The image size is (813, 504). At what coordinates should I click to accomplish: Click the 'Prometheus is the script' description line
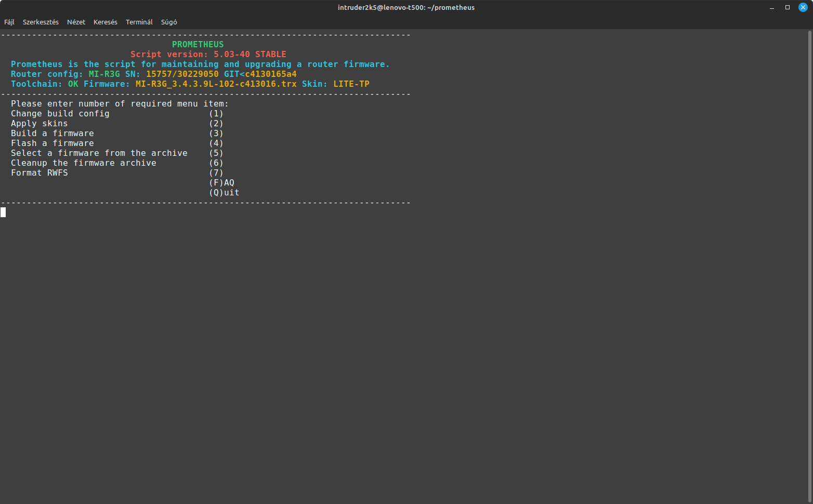(201, 64)
